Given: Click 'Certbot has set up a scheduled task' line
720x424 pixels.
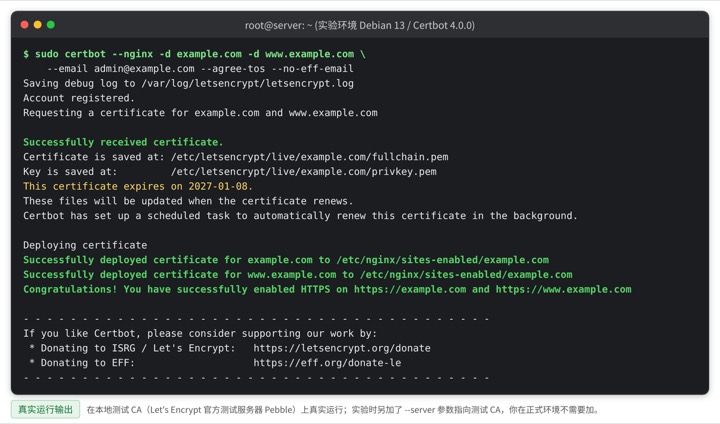Looking at the screenshot, I should (x=300, y=216).
